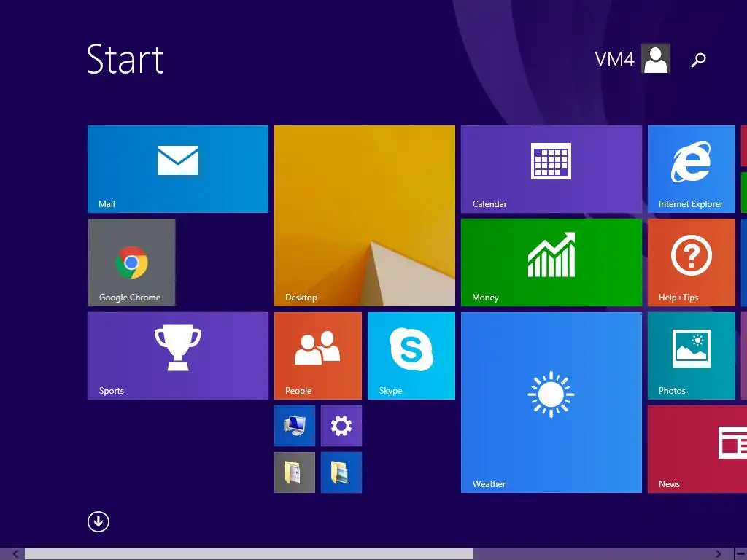Click the scrollbar left arrow
The image size is (747, 560).
click(15, 554)
